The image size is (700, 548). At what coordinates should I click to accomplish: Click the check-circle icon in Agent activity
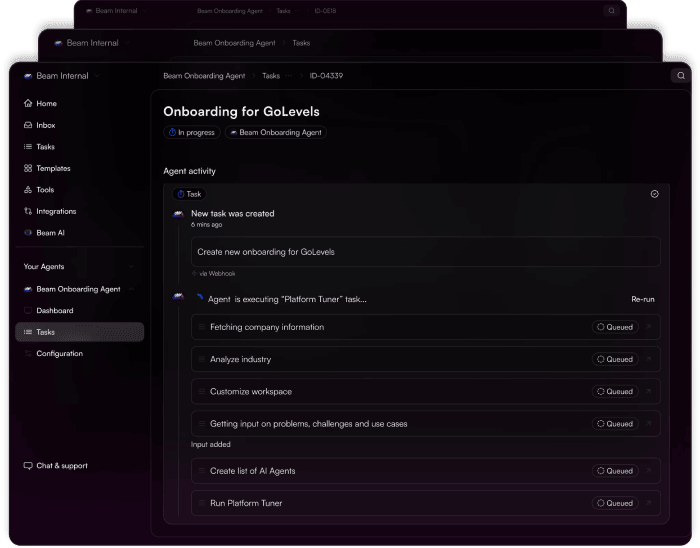click(655, 194)
